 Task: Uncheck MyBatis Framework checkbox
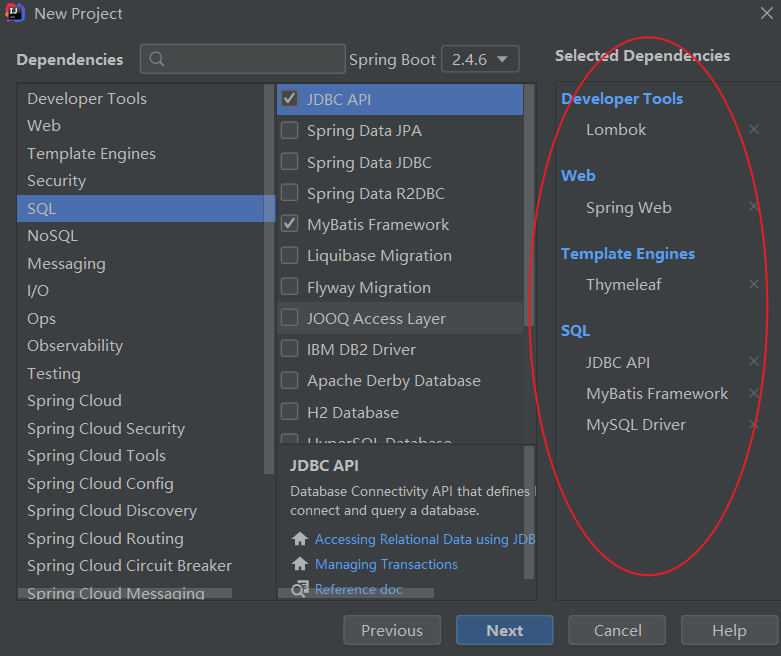pyautogui.click(x=289, y=224)
